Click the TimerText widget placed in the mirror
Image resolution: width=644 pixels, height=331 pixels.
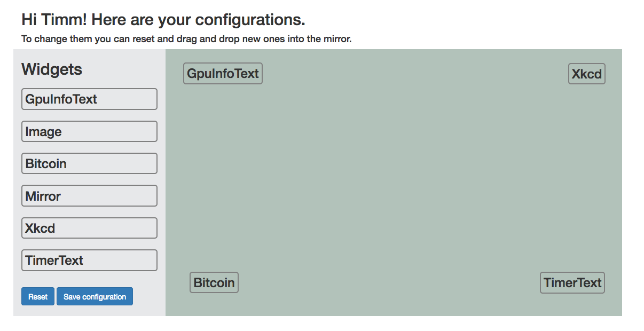(572, 282)
